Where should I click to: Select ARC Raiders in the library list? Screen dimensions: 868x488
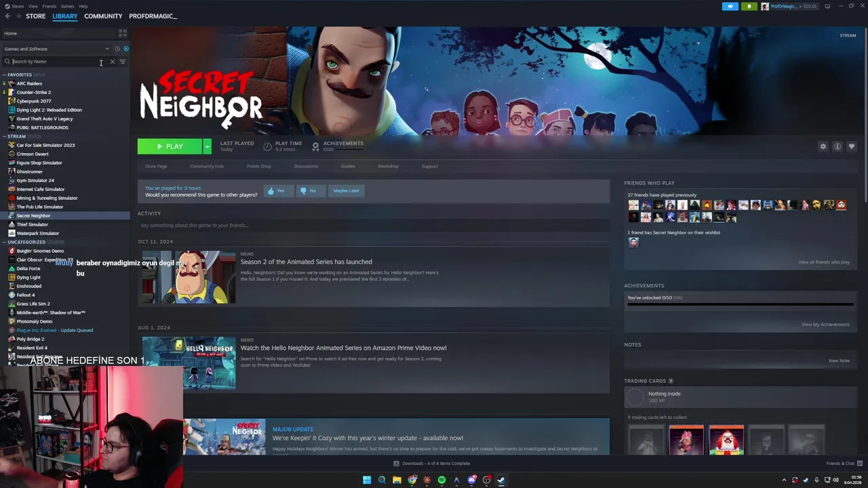(x=29, y=83)
